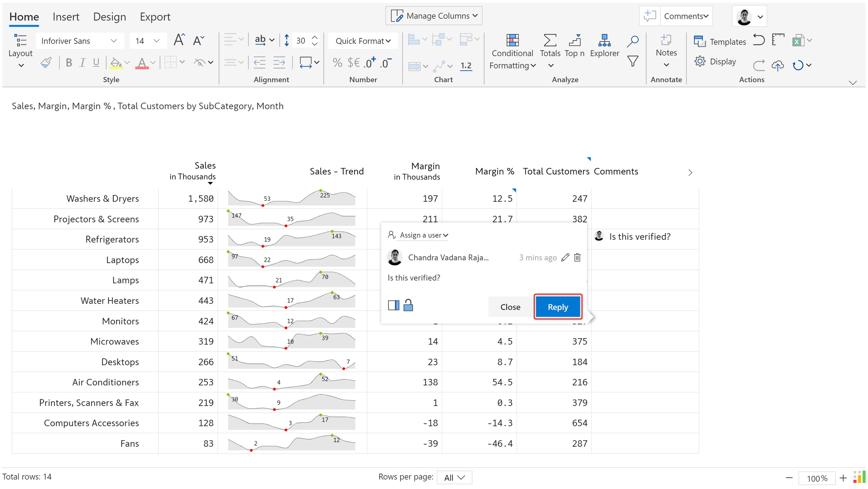The image size is (868, 489).
Task: Click the Close button in comment popup
Action: 510,307
